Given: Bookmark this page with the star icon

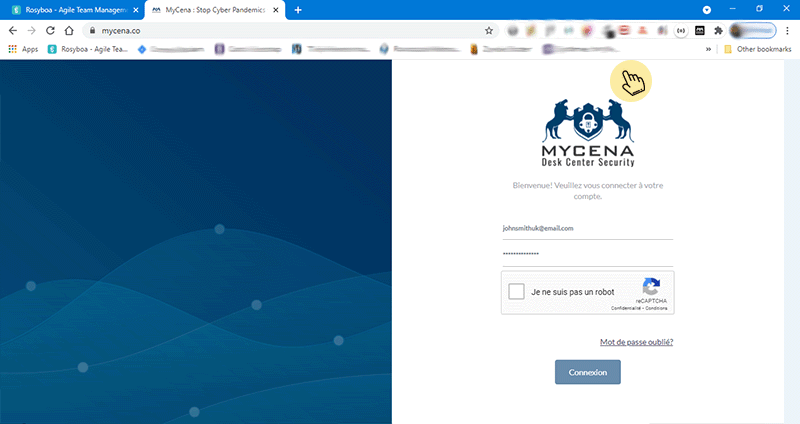Looking at the screenshot, I should click(x=489, y=30).
